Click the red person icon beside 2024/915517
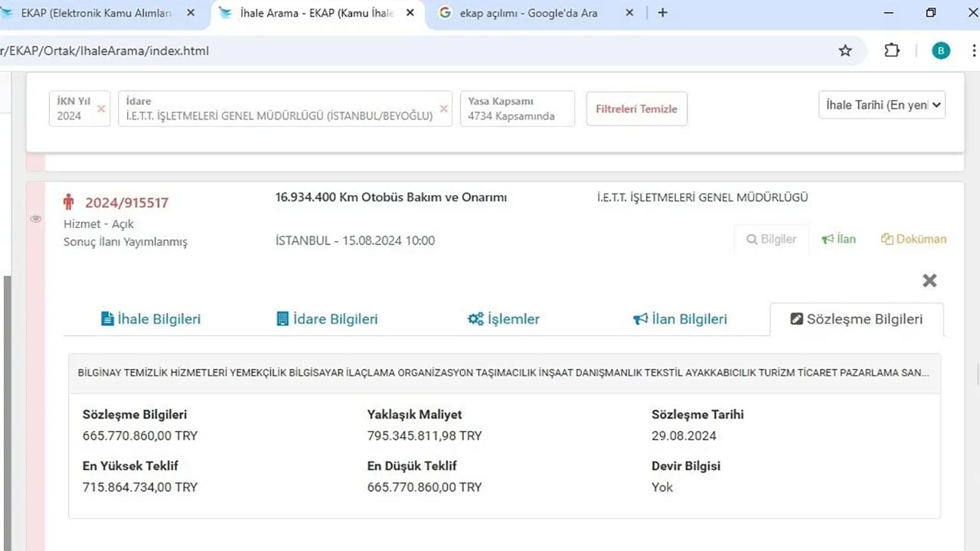 [x=68, y=201]
